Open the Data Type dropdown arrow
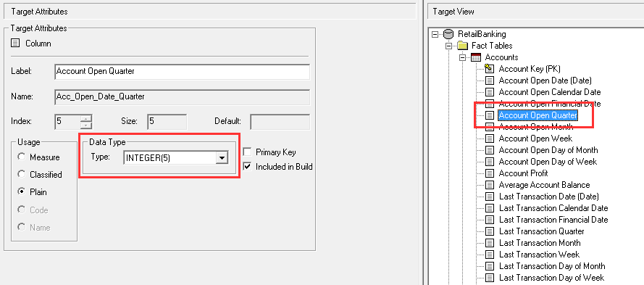Viewport: 644px width, 285px height. click(x=222, y=157)
